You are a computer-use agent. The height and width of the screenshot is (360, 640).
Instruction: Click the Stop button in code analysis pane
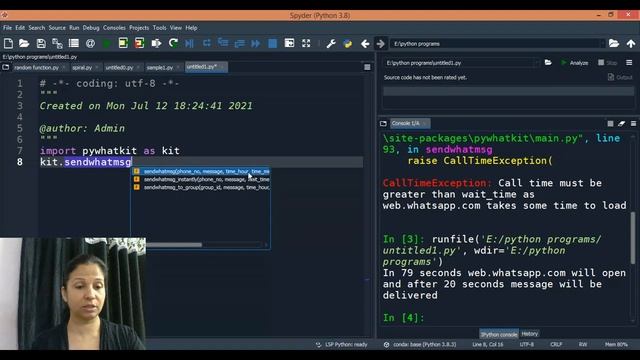coord(608,63)
